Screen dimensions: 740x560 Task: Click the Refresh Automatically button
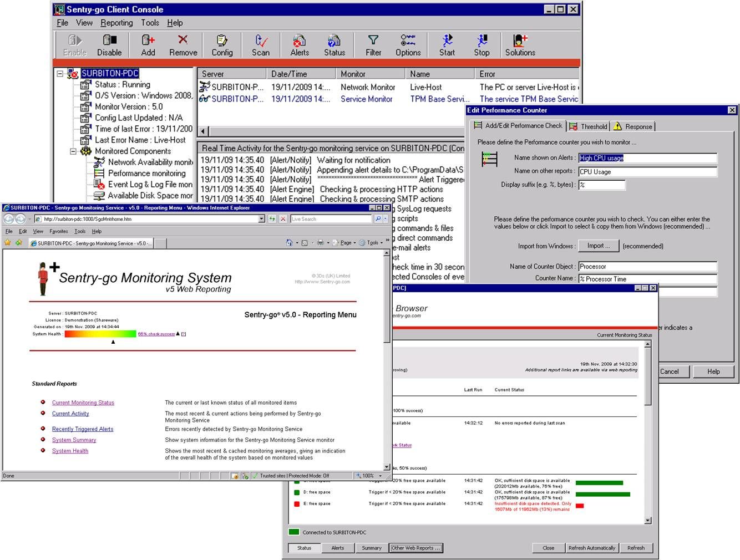coord(592,548)
